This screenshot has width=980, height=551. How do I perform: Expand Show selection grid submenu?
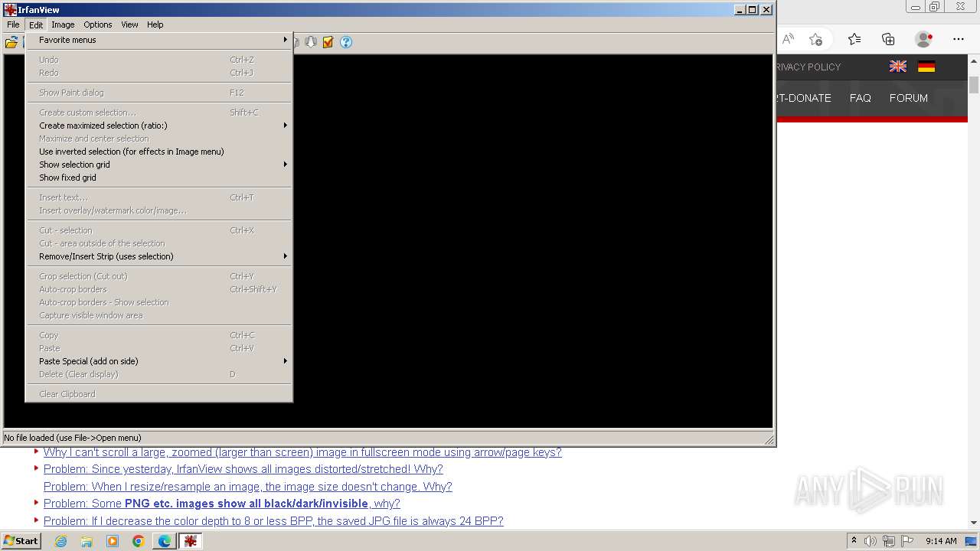(x=159, y=165)
